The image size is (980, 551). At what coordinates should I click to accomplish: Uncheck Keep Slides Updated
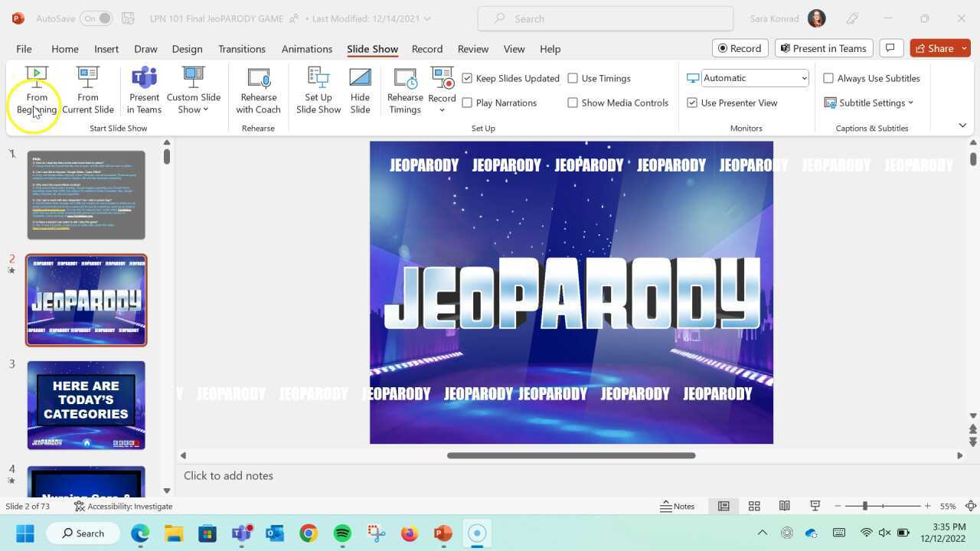[467, 78]
